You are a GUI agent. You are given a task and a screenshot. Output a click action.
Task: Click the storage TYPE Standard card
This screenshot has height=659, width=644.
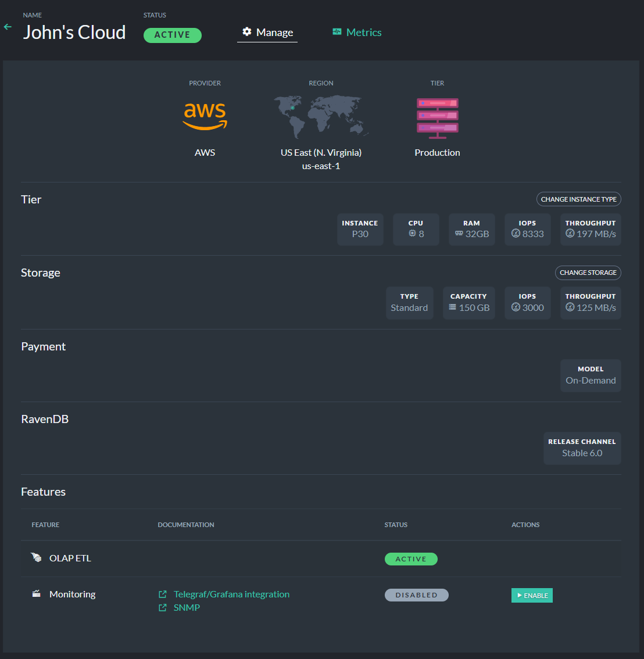409,303
